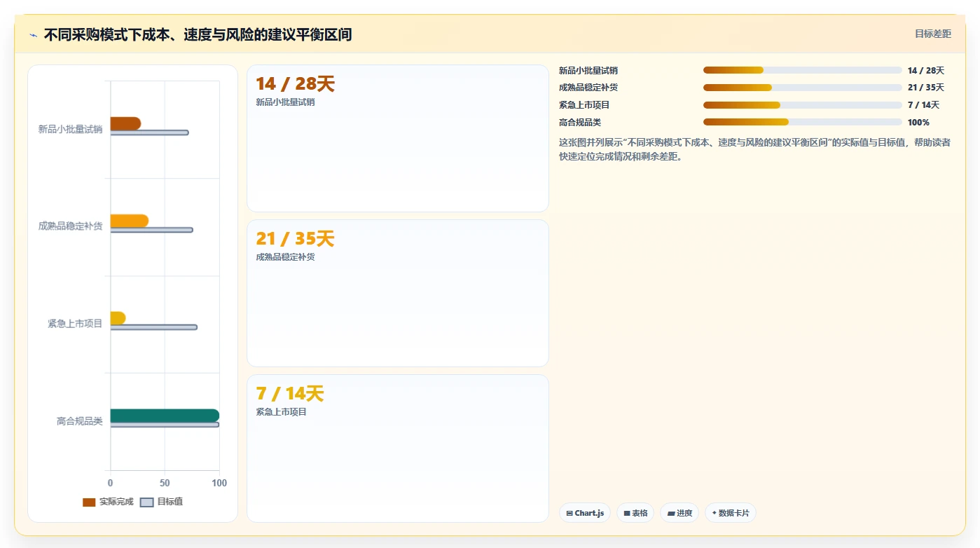
Task: Click the 成熟品稳定补货 label in progress list
Action: coord(588,88)
